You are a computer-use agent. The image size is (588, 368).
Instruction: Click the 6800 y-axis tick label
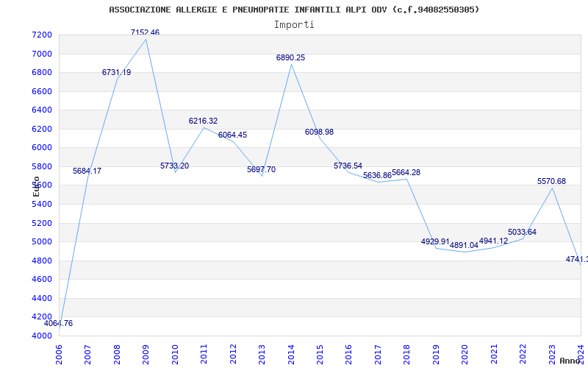click(x=42, y=72)
